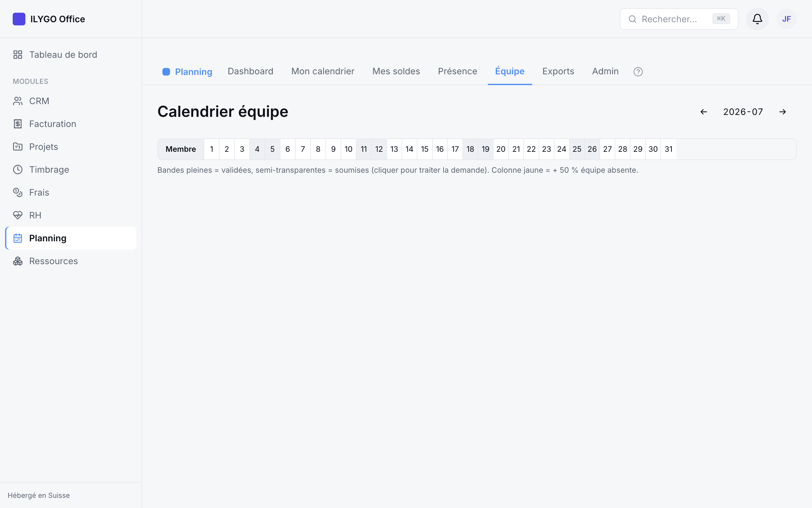812x508 pixels.
Task: Focus the Rechercher search field
Action: coord(678,19)
